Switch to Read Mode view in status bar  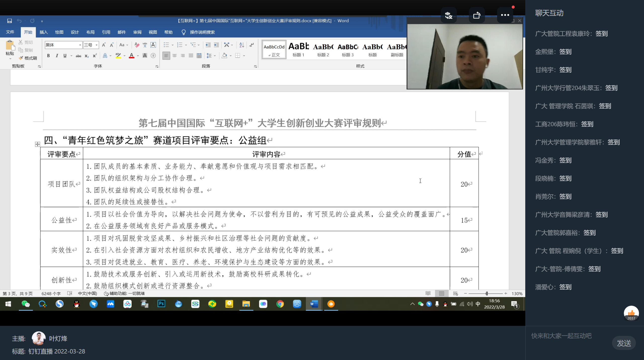(x=428, y=293)
